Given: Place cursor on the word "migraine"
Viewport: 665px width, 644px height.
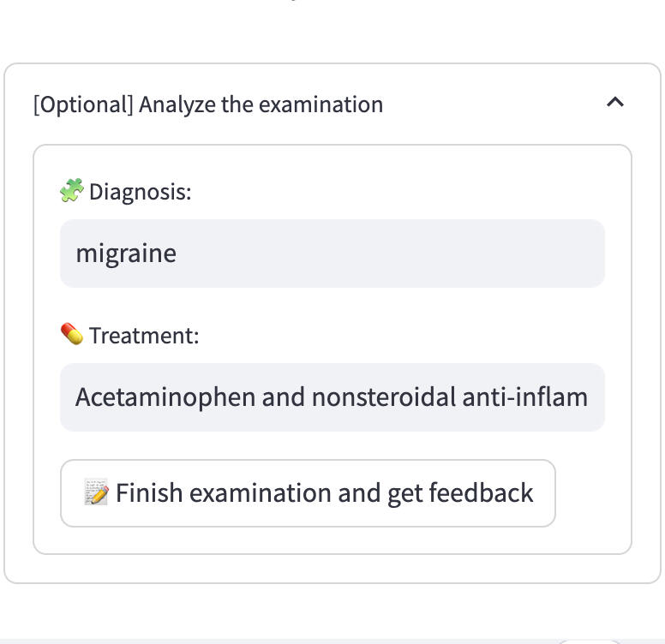Looking at the screenshot, I should coord(126,253).
